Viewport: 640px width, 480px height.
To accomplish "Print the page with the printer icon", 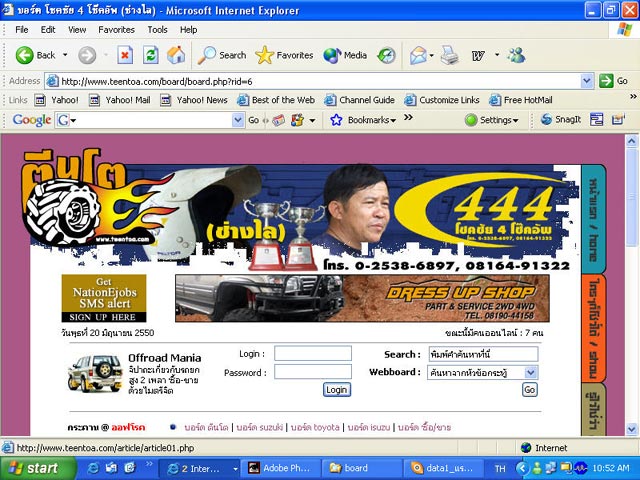I will (x=449, y=55).
